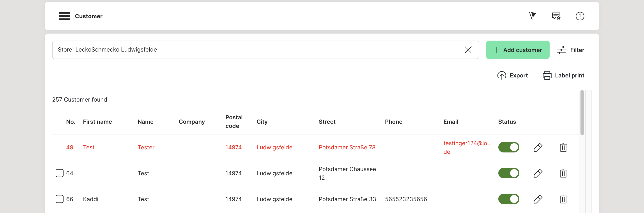This screenshot has width=644, height=213.
Task: Click the Add customer button
Action: [517, 50]
